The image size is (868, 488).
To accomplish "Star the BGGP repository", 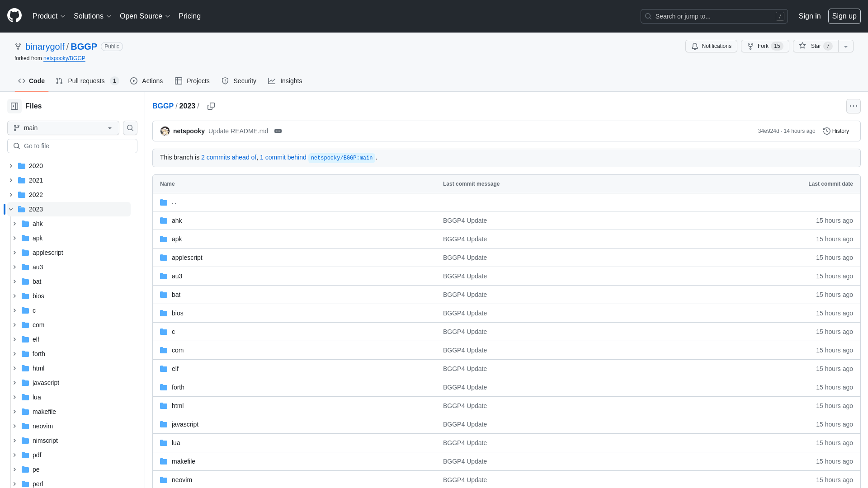I will (x=816, y=46).
